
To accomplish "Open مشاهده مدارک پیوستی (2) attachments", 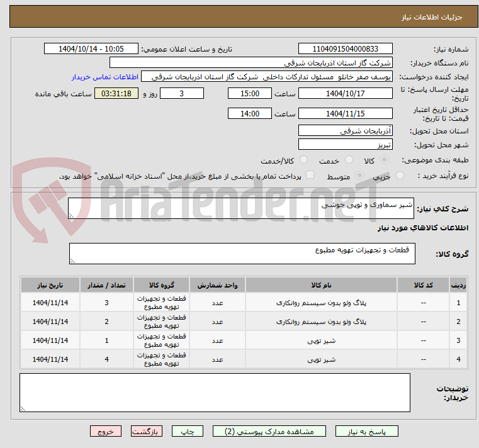I will click(x=269, y=431).
